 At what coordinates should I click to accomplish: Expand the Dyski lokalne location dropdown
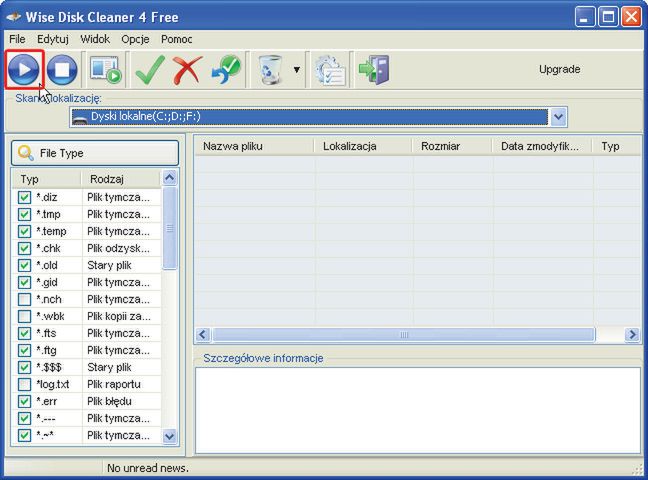[558, 117]
